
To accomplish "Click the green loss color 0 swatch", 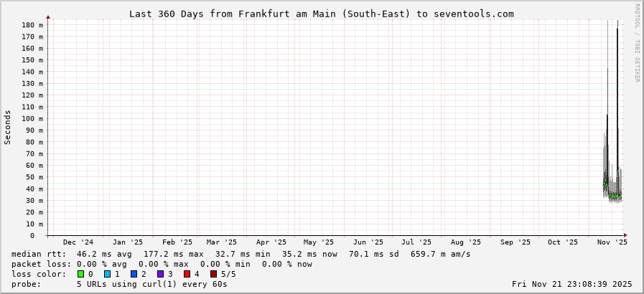I will [80, 274].
